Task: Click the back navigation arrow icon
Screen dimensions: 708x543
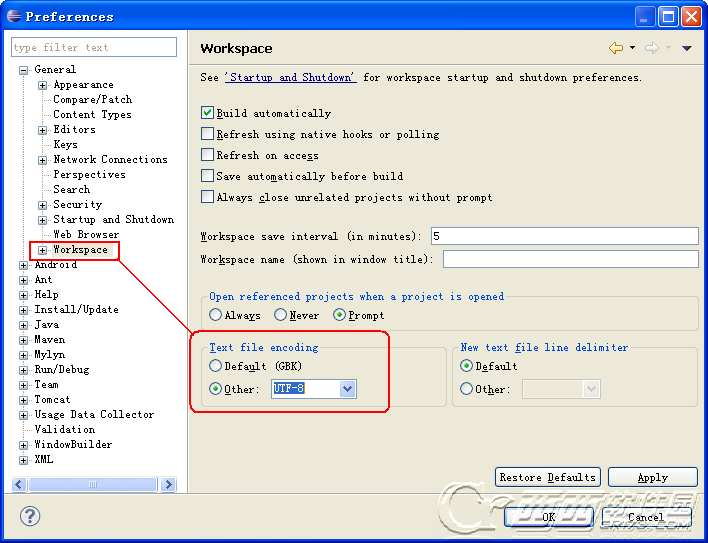Action: click(x=615, y=48)
